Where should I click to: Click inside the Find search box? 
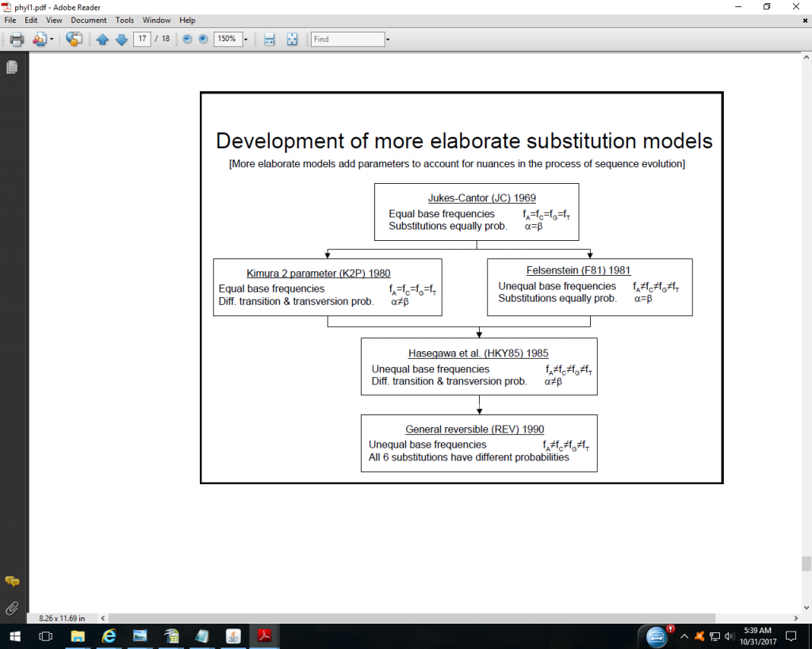[347, 39]
